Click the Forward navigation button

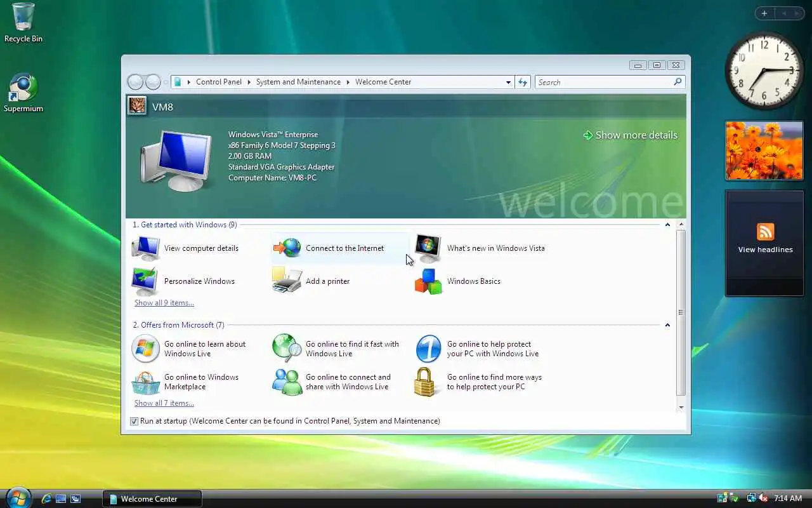pos(153,82)
